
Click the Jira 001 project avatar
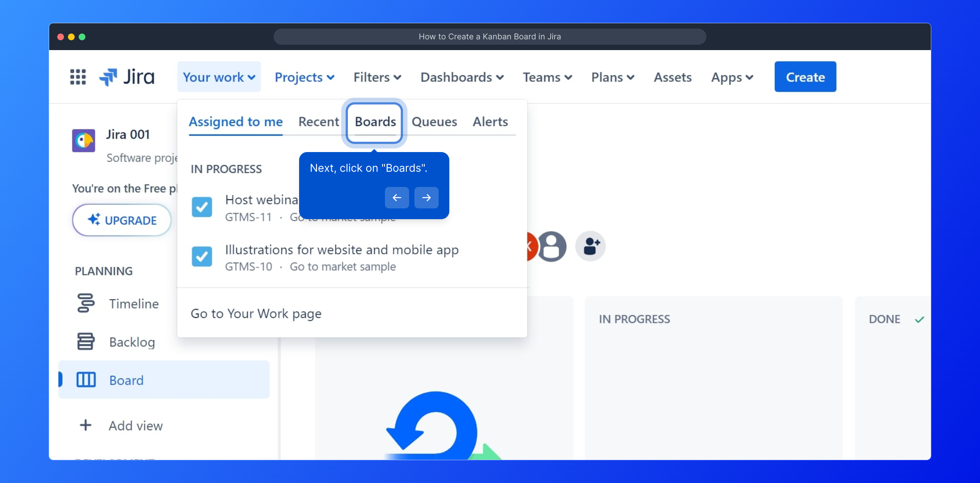click(84, 141)
